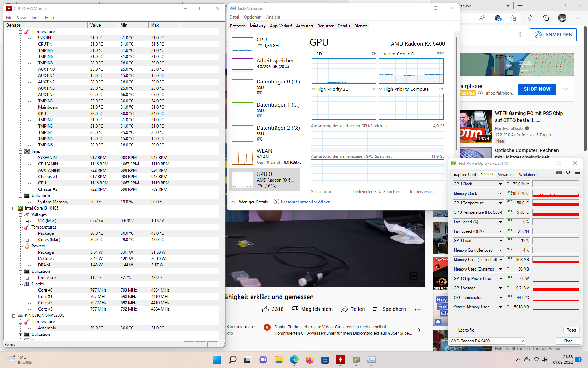Open Microsoft Edge from taskbar
588x368 pixels.
(294, 360)
